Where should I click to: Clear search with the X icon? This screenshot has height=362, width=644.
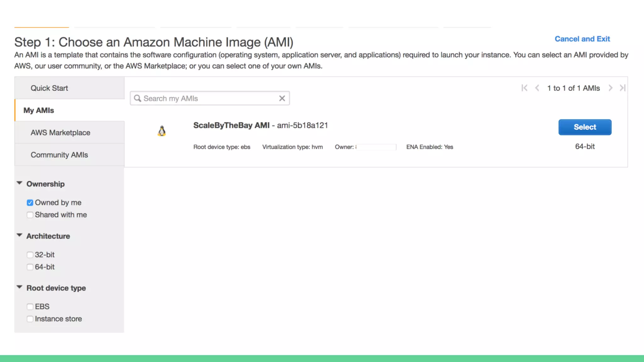[x=282, y=98]
